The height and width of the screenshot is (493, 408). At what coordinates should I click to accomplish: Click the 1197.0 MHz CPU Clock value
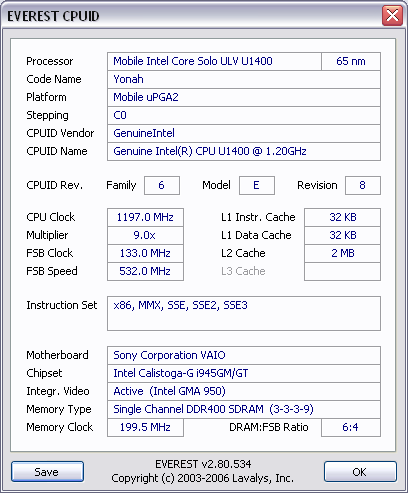point(145,217)
